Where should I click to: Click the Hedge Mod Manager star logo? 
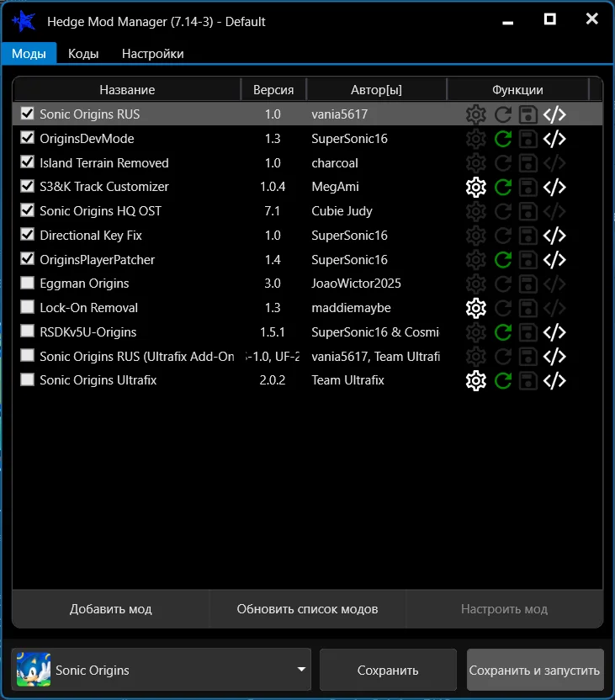[24, 21]
